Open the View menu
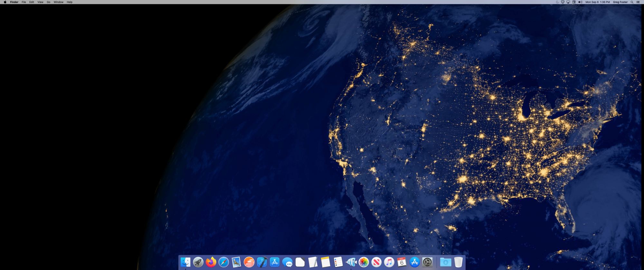The image size is (644, 270). click(x=40, y=2)
